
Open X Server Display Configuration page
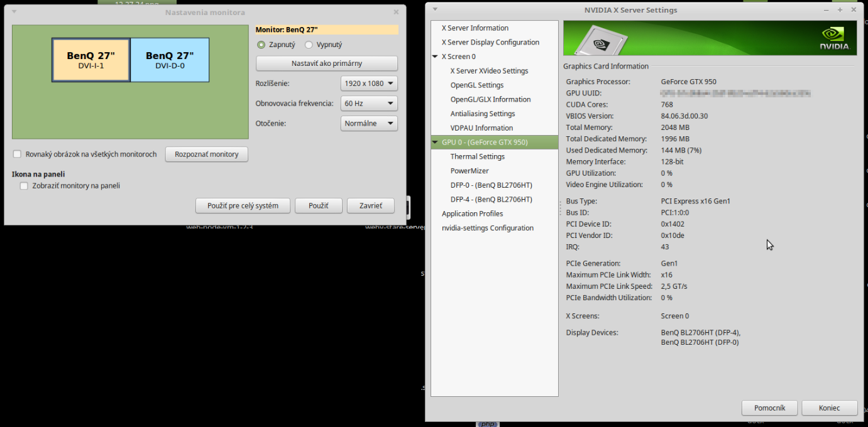pos(490,43)
